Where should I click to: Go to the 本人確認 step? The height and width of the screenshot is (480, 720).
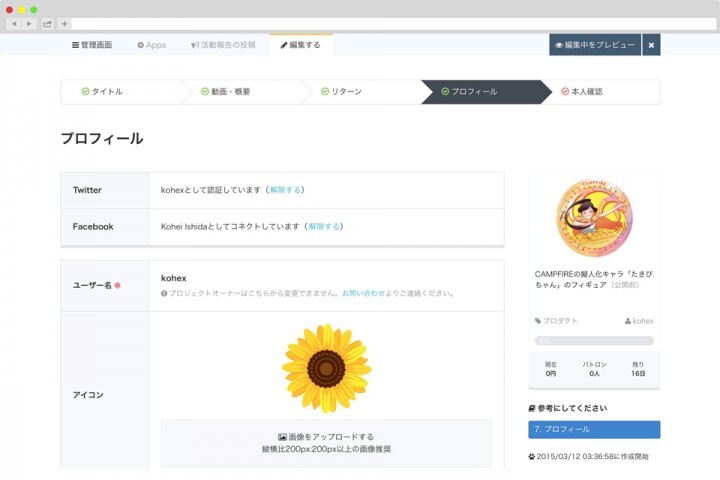click(x=582, y=91)
